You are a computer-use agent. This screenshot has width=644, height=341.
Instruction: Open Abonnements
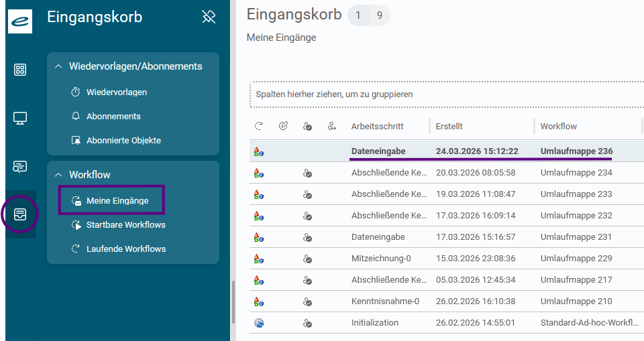coord(113,116)
